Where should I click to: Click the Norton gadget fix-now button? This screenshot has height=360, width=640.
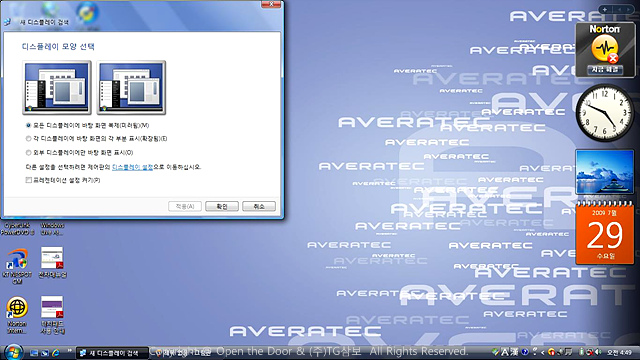605,70
